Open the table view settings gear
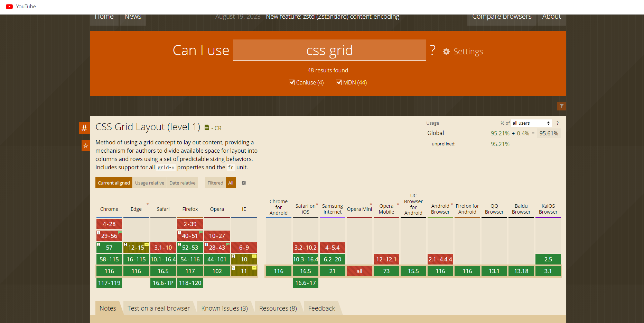The width and height of the screenshot is (644, 323). tap(244, 183)
